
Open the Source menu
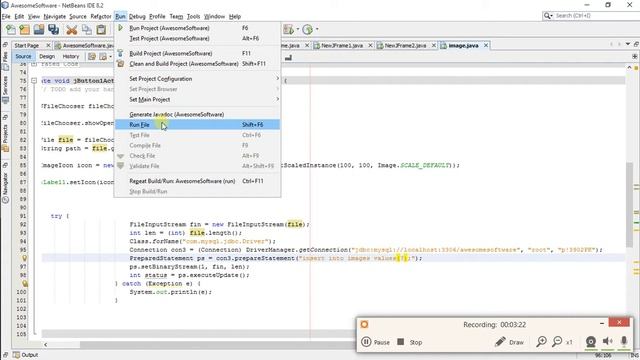pyautogui.click(x=78, y=16)
